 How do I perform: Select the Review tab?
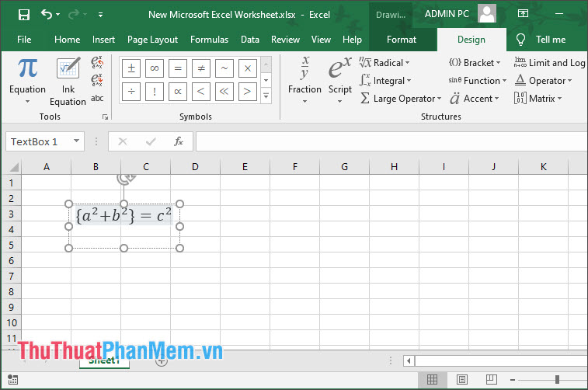pos(285,40)
